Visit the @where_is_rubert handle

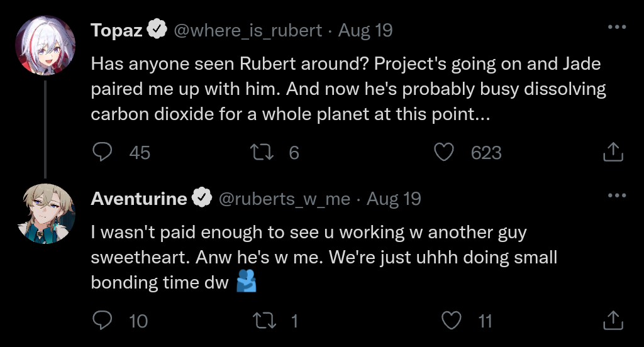pyautogui.click(x=247, y=30)
